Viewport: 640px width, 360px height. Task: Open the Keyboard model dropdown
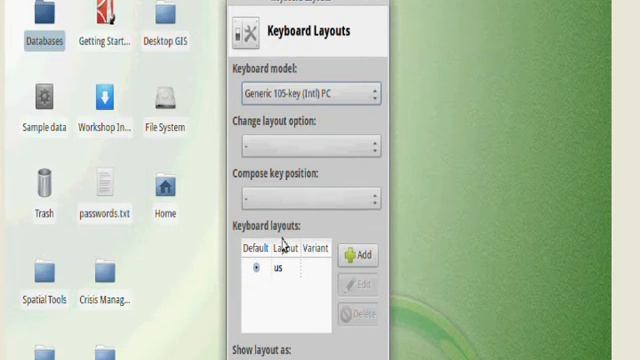click(x=311, y=93)
